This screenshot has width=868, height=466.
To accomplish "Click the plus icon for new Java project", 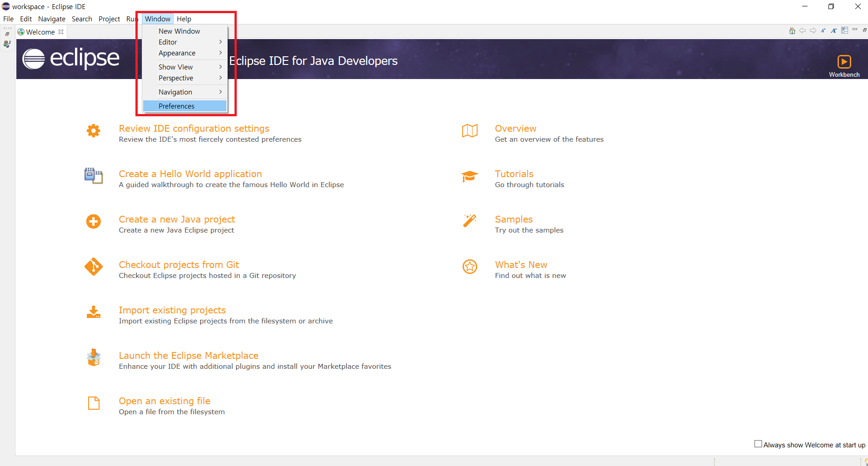I will 94,222.
